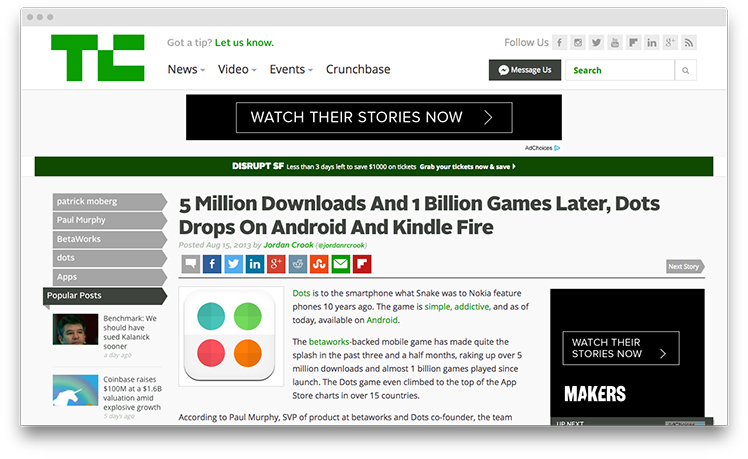Open the Twitter follow icon in header
Screen dimensions: 748x459
pyautogui.click(x=596, y=42)
